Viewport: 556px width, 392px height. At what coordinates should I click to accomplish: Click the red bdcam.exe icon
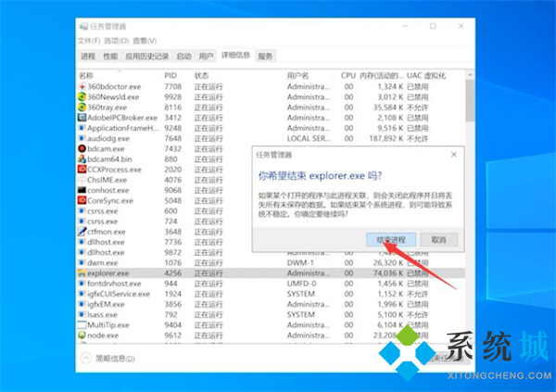(82, 148)
